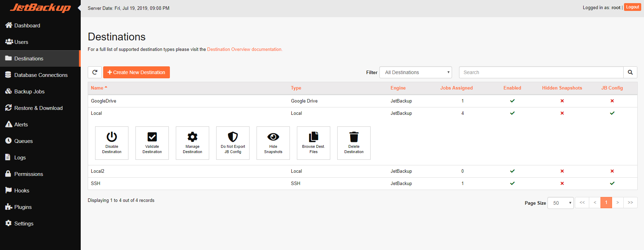This screenshot has height=250, width=644.
Task: Go to the previous page of results
Action: (x=595, y=203)
